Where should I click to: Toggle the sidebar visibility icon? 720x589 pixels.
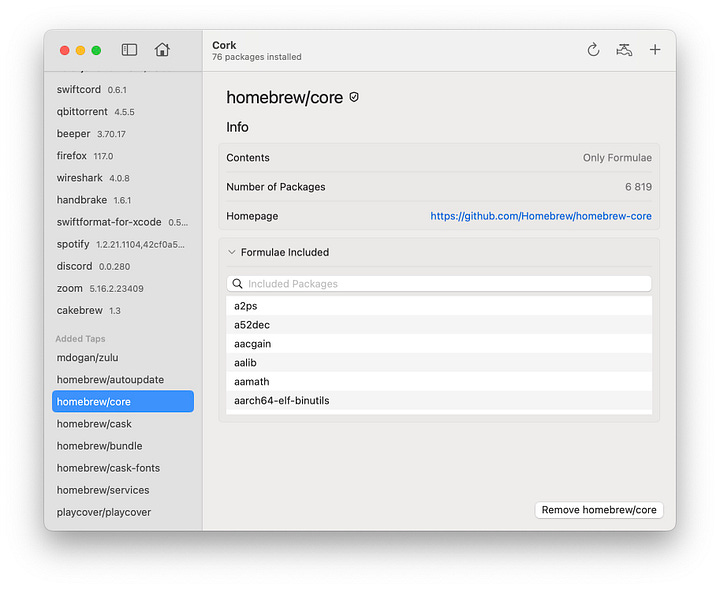129,50
